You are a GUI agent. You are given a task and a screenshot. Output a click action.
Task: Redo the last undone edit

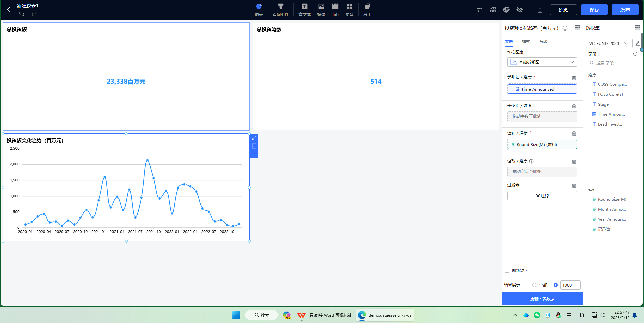(x=34, y=14)
